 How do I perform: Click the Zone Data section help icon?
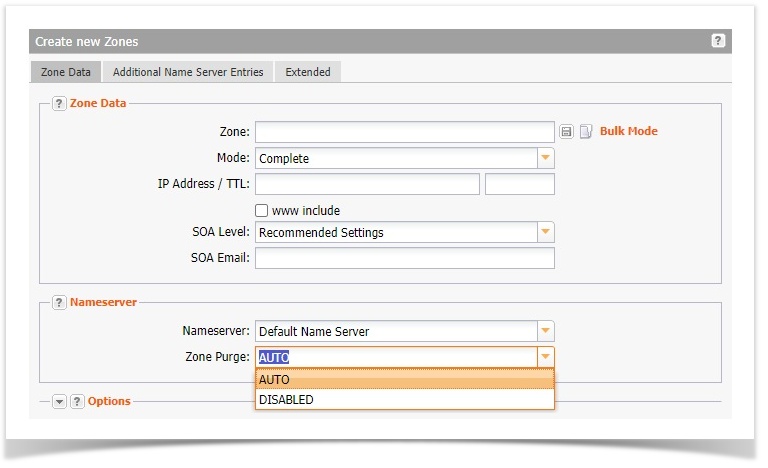point(59,103)
